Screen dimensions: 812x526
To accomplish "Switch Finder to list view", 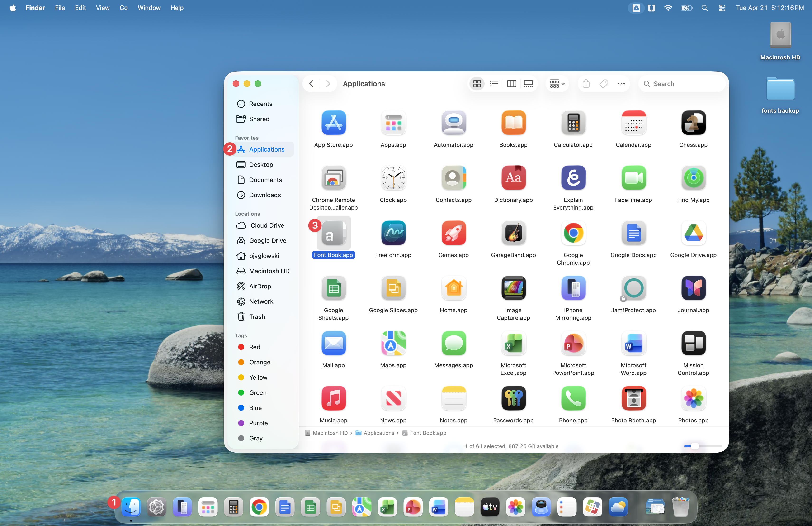I will pyautogui.click(x=494, y=84).
